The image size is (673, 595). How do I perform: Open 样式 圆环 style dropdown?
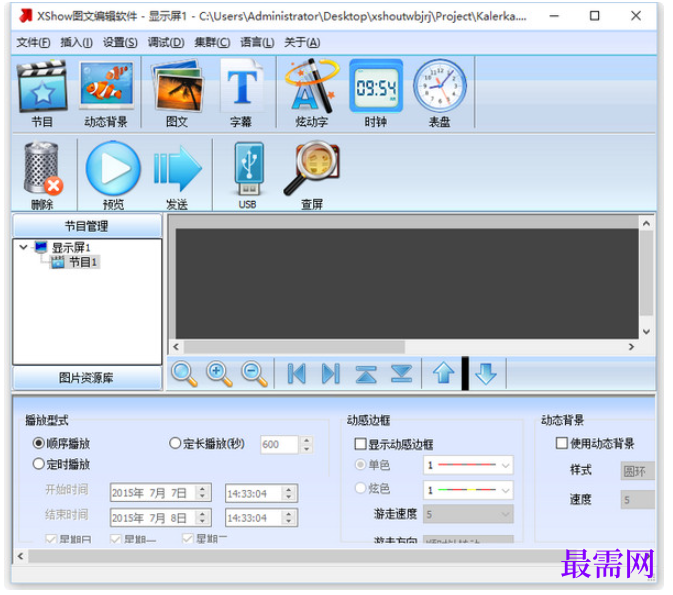pos(638,471)
